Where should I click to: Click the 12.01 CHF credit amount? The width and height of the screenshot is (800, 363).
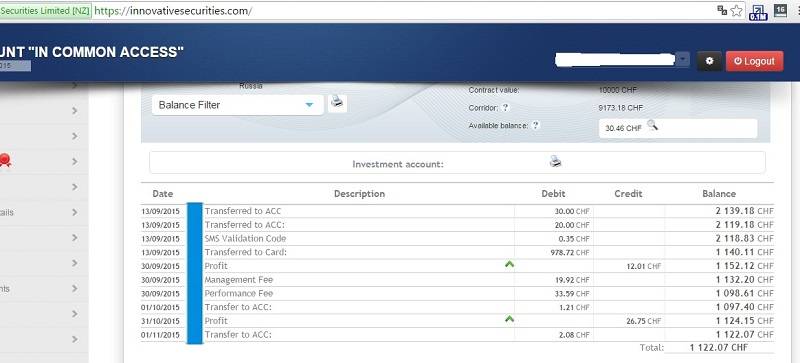pyautogui.click(x=643, y=266)
